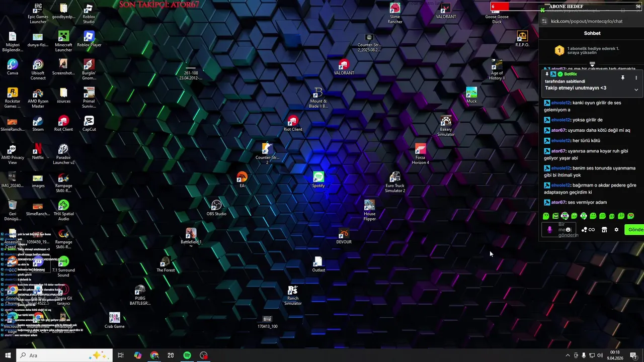Open the taskbar volume control
Screen dimensions: 644x362
(600, 355)
